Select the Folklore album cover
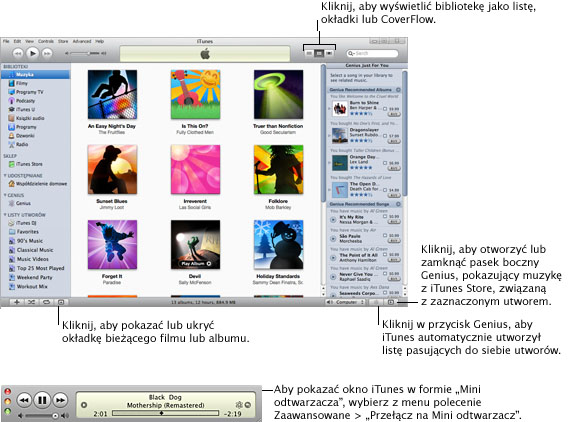This screenshot has height=422, width=570. (x=278, y=169)
